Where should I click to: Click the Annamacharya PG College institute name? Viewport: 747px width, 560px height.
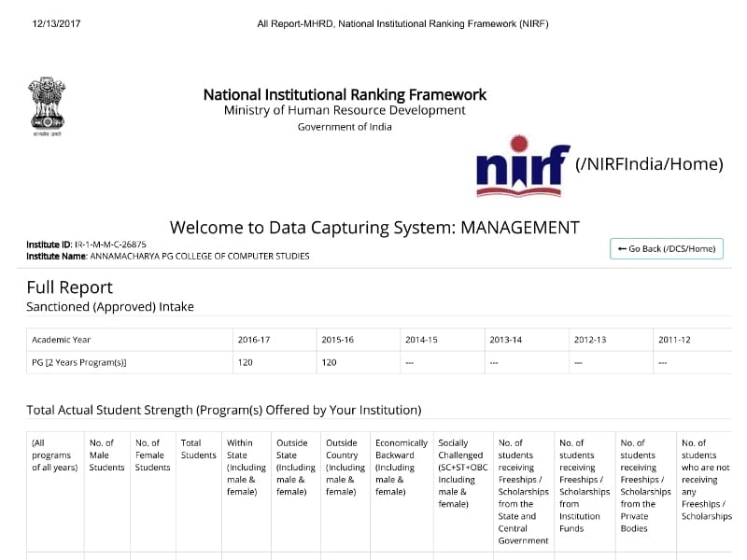(168, 256)
